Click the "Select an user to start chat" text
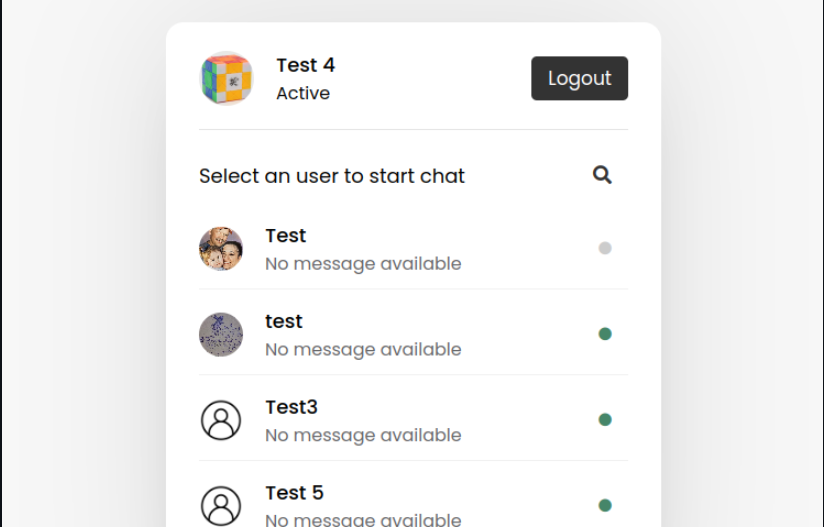This screenshot has height=527, width=824. pyautogui.click(x=332, y=176)
